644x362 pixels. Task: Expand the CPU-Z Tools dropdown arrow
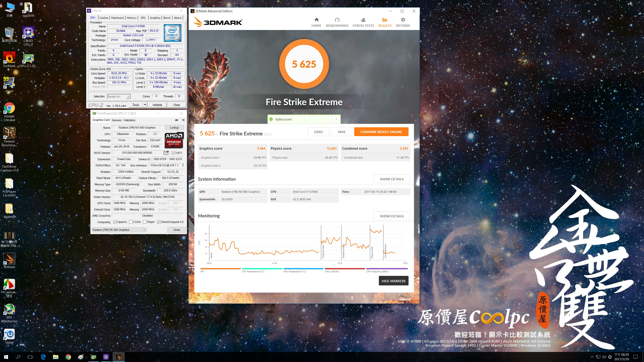coord(145,105)
